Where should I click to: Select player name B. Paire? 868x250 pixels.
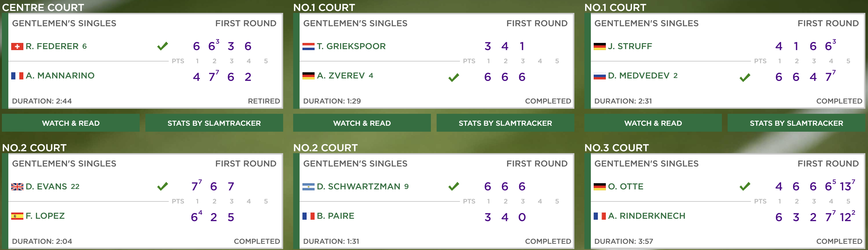[336, 216]
